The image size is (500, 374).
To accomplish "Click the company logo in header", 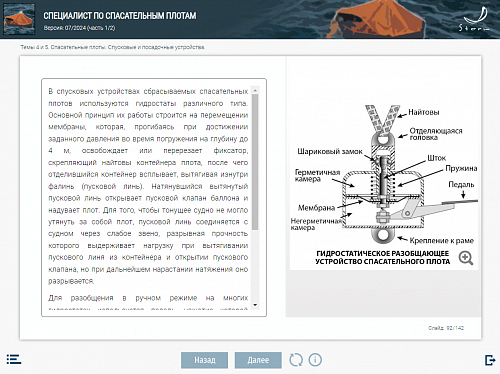I will click(474, 19).
